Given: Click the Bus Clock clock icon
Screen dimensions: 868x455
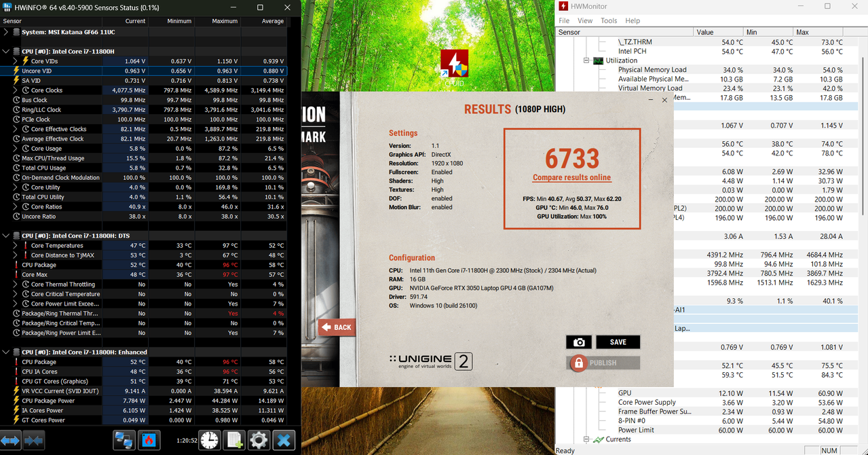Looking at the screenshot, I should coord(16,100).
